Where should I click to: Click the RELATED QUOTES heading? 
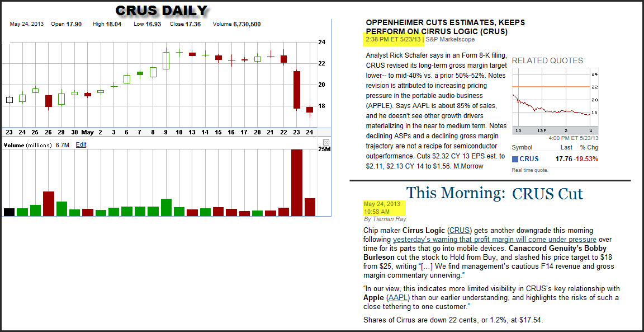[x=547, y=60]
